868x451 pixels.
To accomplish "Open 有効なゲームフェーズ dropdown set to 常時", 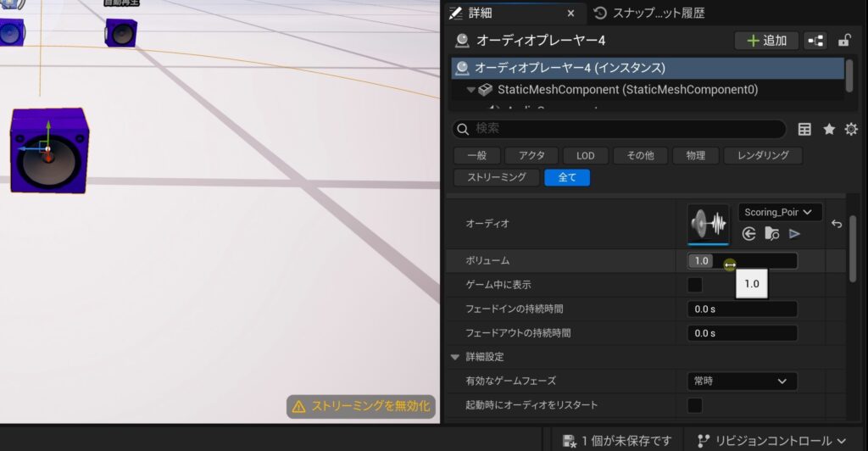I will (742, 381).
